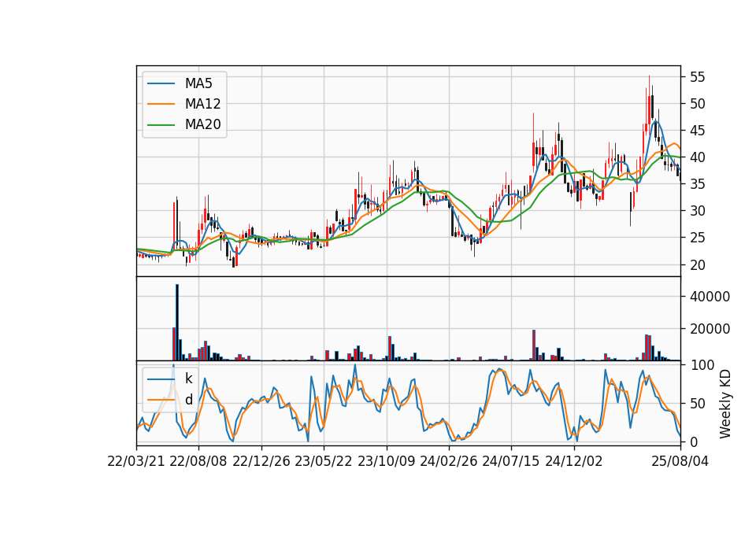Viewport: 756px width, 543px height.
Task: Click the price axis value 20
Action: [697, 265]
